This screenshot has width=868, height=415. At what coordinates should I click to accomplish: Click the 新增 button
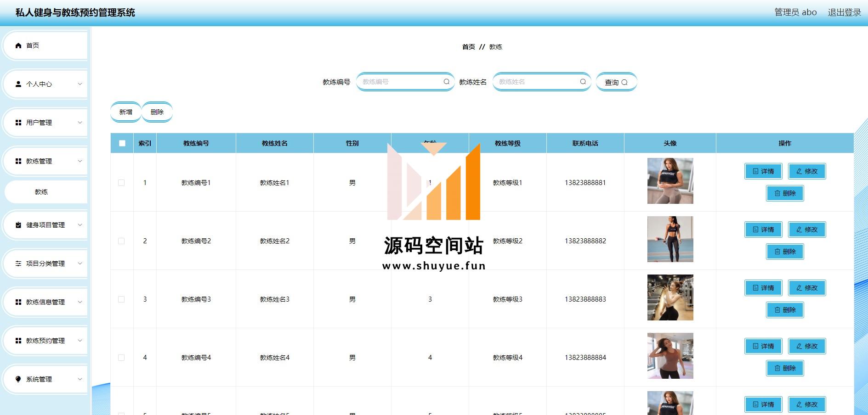coord(126,112)
